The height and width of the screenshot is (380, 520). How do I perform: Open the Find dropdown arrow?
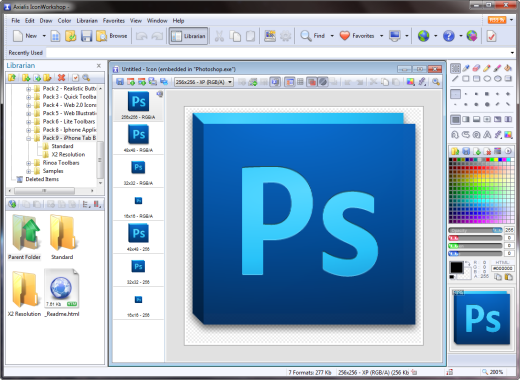click(x=332, y=36)
